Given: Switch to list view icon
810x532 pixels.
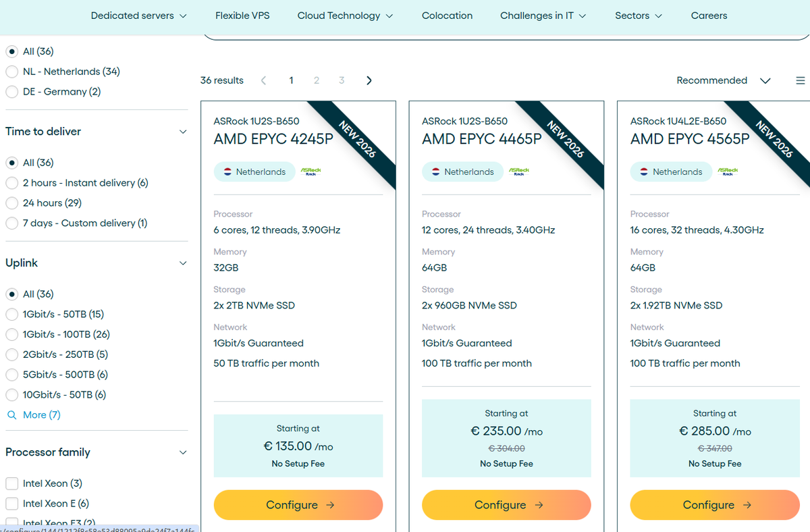Looking at the screenshot, I should coord(801,80).
